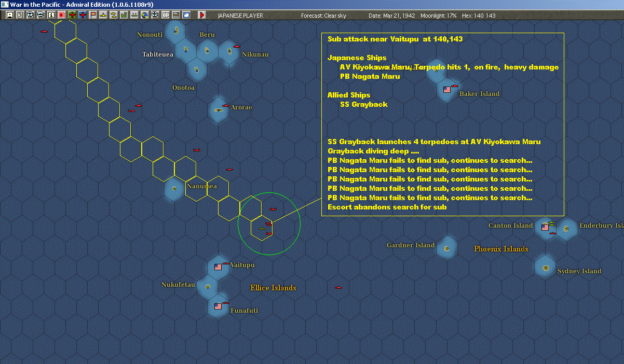The image size is (624, 364).
Task: Select the Sydney Island hex
Action: [546, 268]
